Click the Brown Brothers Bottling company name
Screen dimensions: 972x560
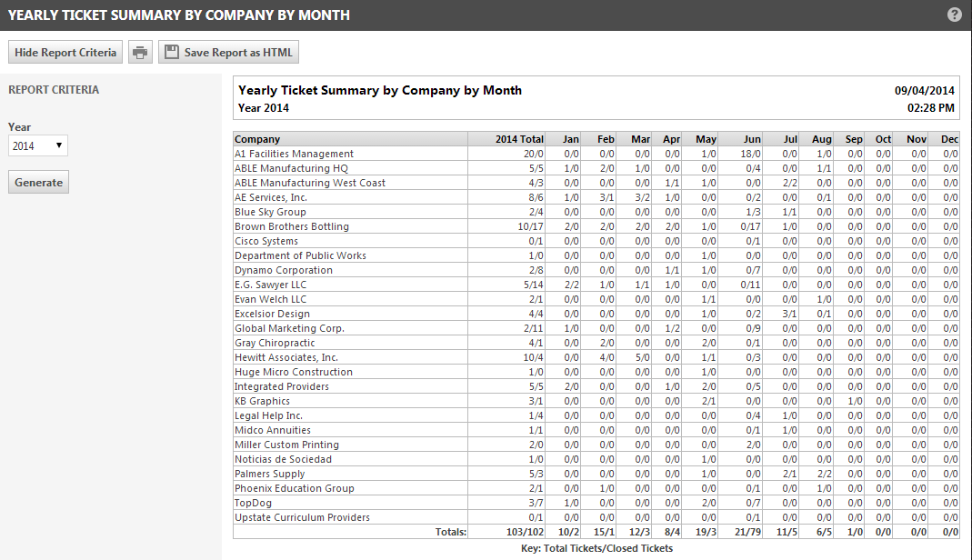pos(291,226)
